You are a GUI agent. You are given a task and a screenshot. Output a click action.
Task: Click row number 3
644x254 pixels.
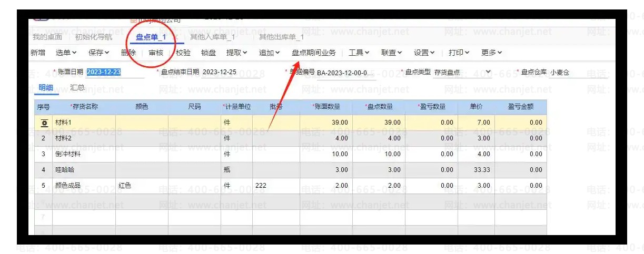[x=44, y=154]
